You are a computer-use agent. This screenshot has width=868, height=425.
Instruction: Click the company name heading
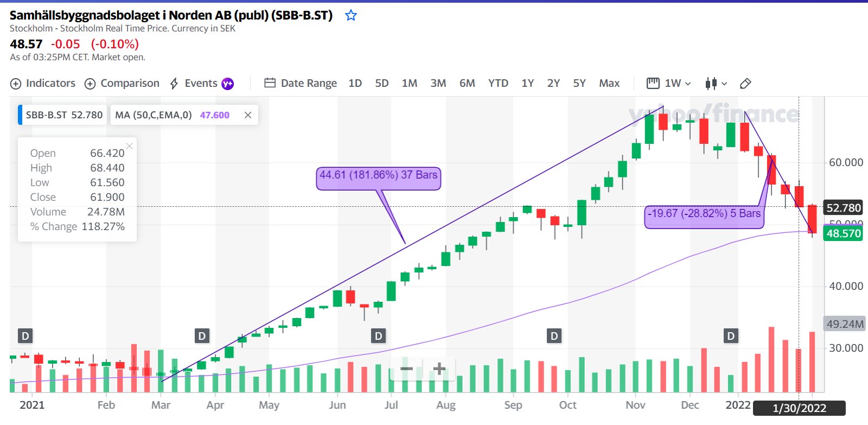[x=171, y=15]
